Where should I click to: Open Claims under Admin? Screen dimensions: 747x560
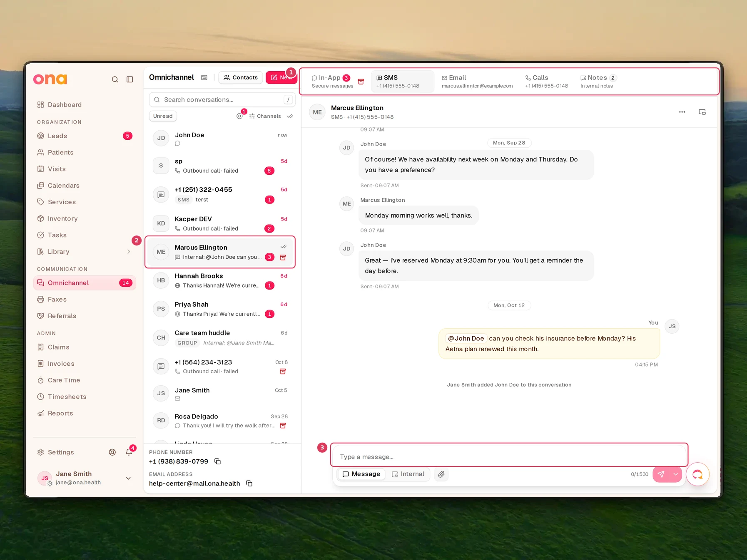85,347
